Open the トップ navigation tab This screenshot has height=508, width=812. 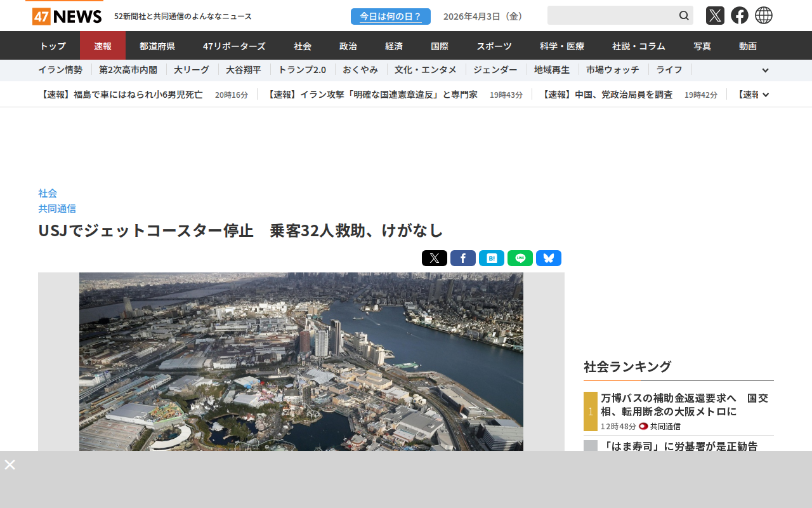coord(53,46)
